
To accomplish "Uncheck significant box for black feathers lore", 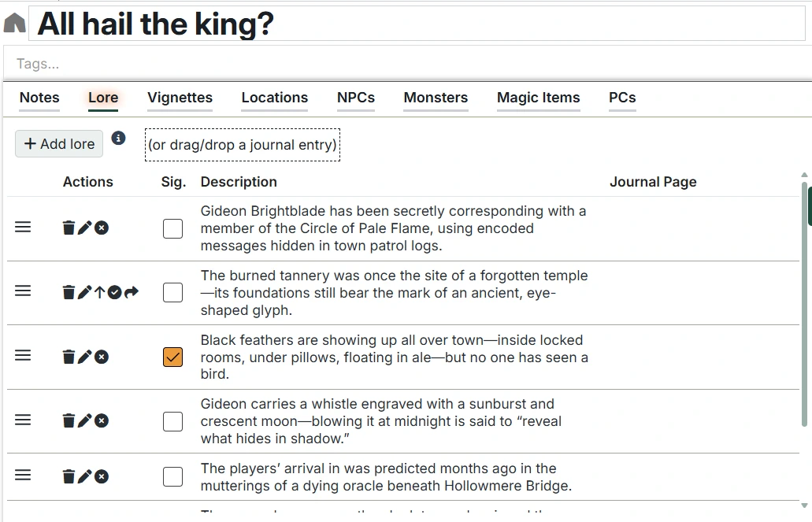I will (x=172, y=357).
